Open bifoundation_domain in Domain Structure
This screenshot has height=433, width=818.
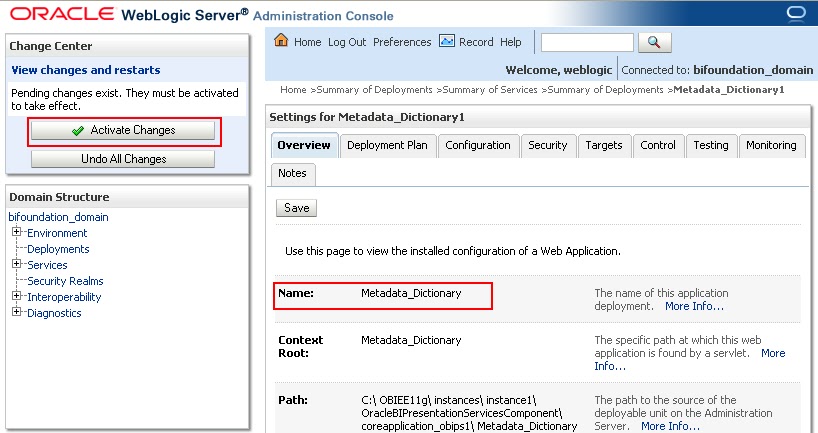pos(58,217)
